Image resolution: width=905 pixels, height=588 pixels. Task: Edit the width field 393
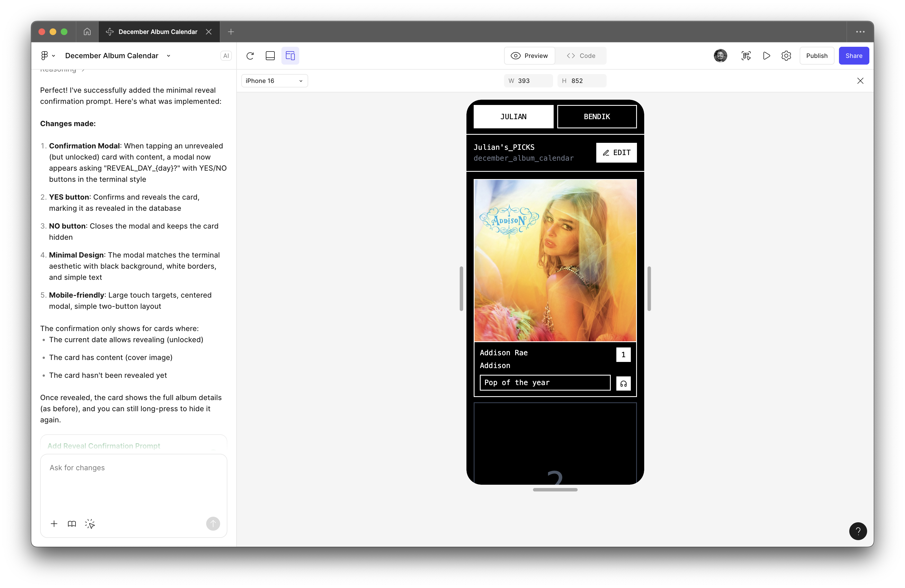tap(528, 81)
